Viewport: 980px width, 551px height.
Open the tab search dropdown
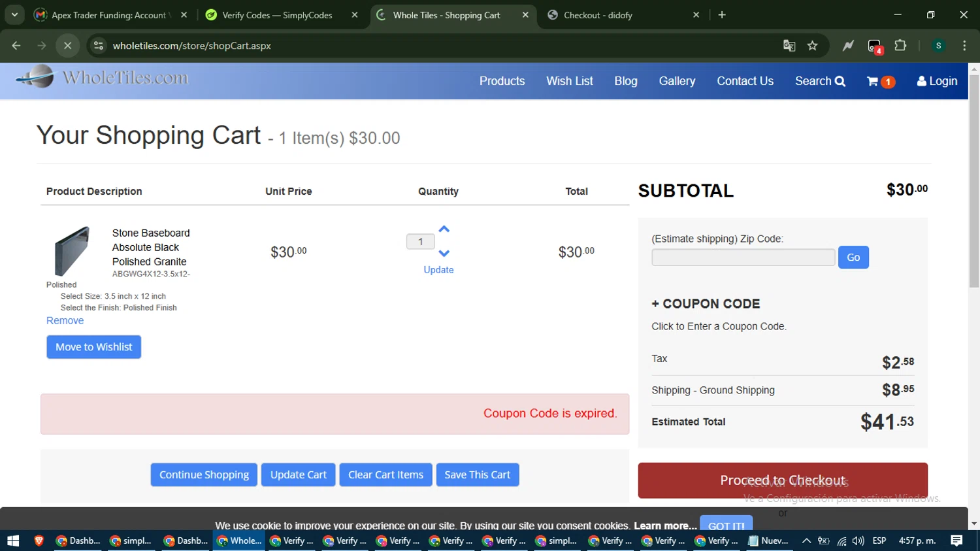(x=14, y=15)
